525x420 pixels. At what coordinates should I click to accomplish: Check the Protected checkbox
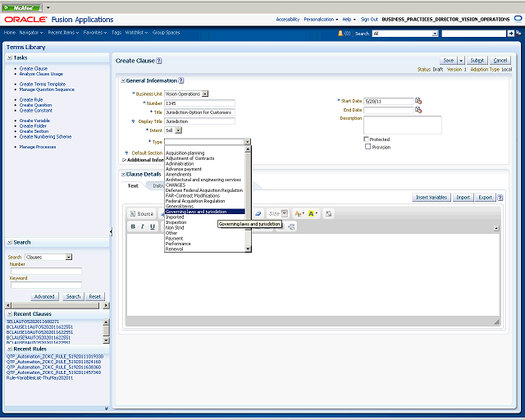tap(367, 139)
